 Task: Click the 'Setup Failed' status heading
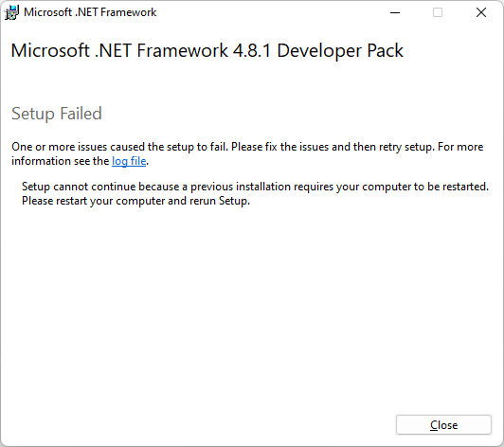pos(57,114)
